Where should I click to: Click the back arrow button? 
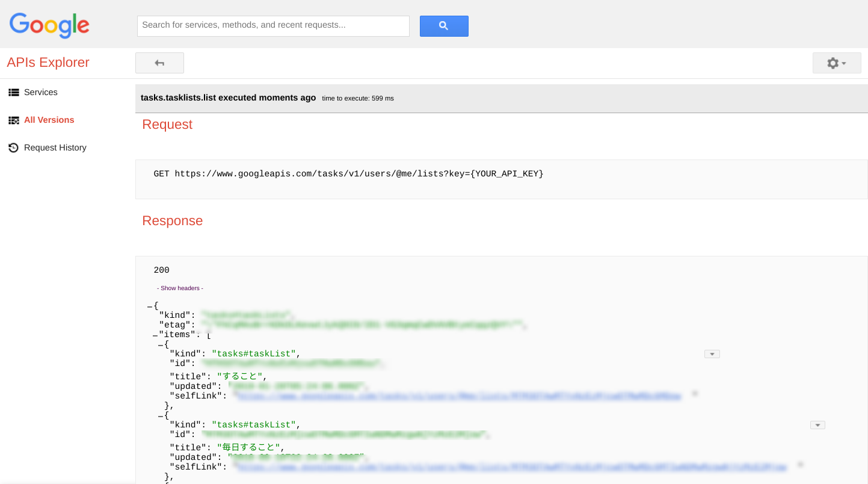(x=159, y=63)
